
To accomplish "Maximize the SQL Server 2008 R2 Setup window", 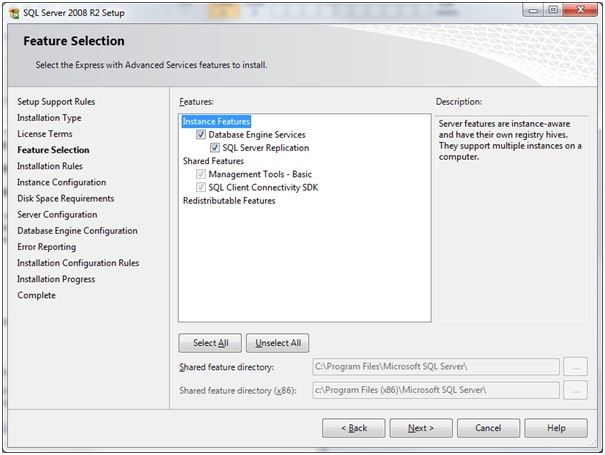I will point(553,10).
